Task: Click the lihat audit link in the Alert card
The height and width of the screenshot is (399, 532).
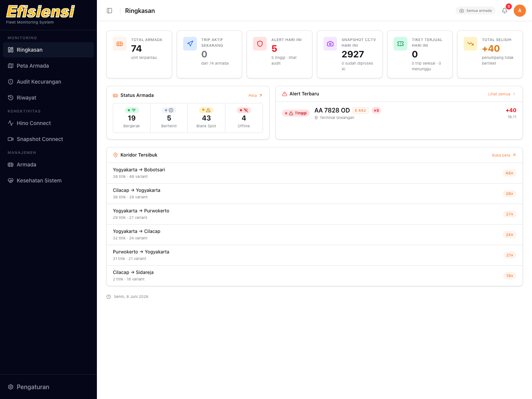Action: tap(284, 60)
